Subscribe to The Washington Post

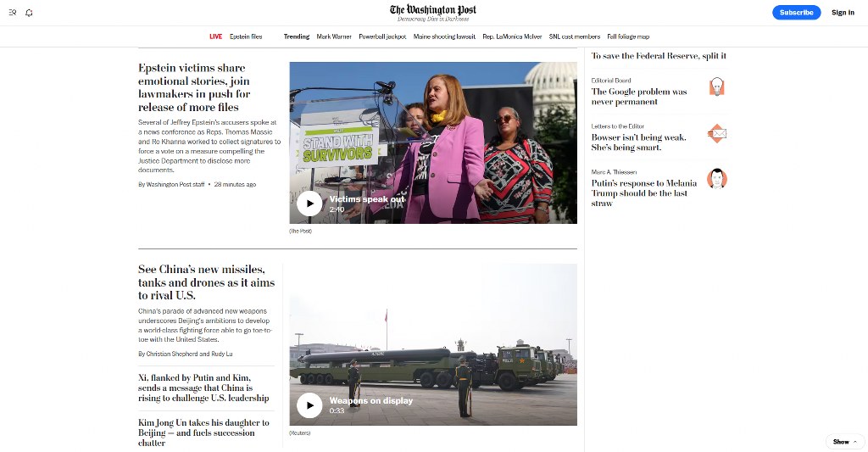click(x=796, y=12)
